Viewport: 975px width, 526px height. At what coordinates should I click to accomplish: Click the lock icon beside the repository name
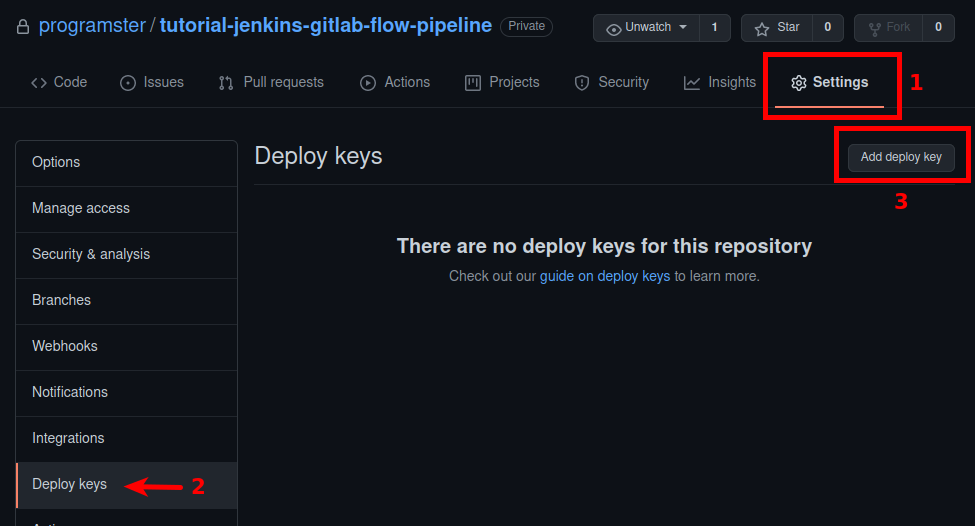point(23,27)
